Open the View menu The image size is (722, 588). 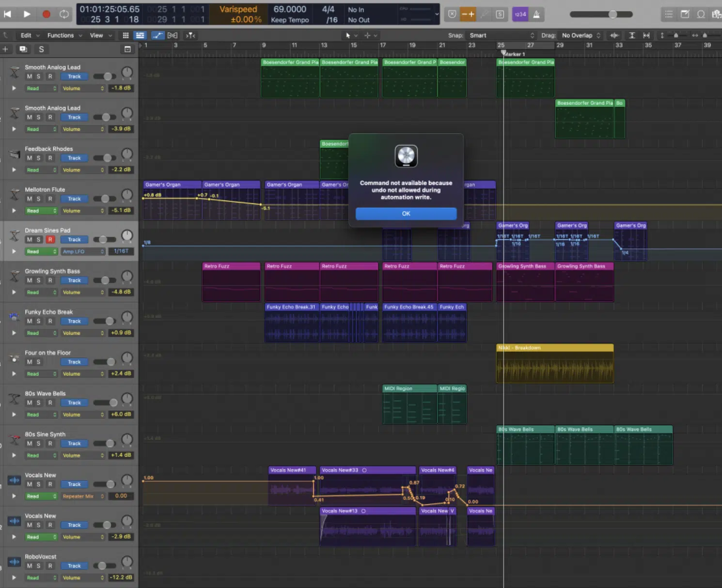coord(101,35)
